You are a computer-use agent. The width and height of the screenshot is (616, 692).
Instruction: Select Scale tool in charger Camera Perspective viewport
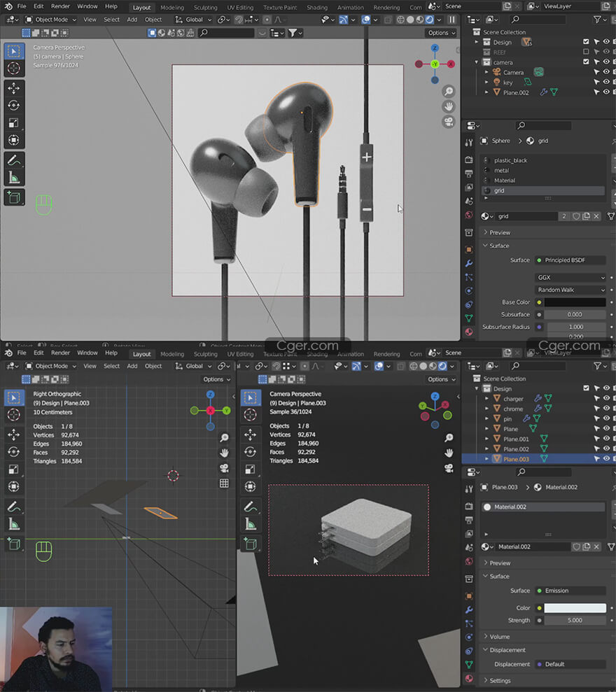point(251,469)
